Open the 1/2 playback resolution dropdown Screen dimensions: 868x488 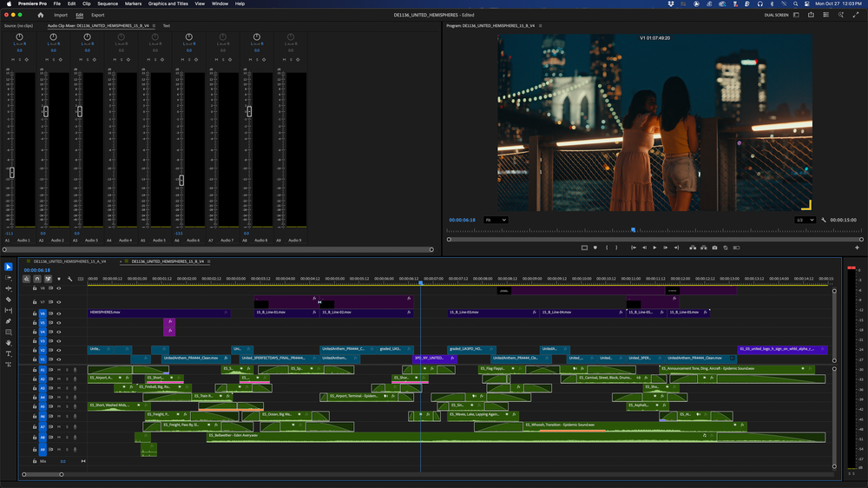click(805, 220)
